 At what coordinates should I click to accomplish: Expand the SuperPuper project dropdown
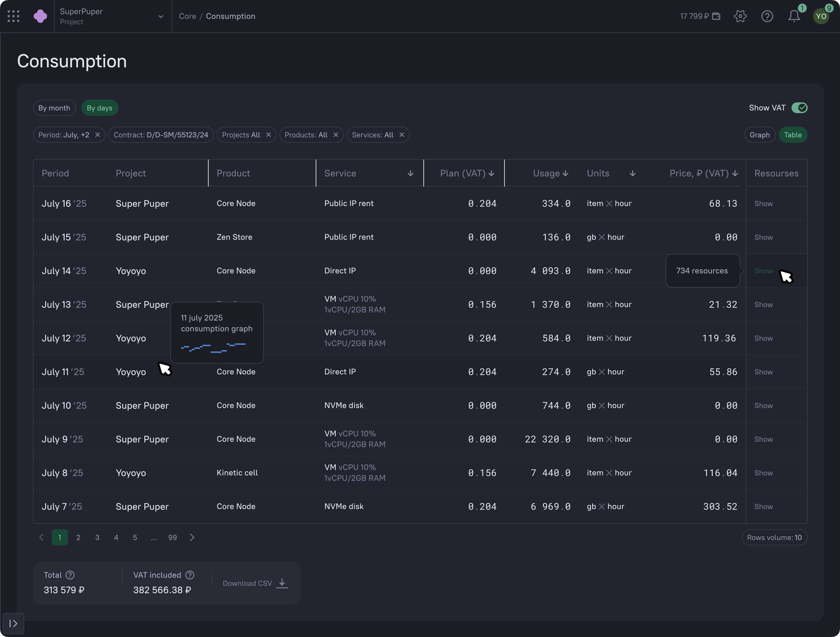click(161, 16)
